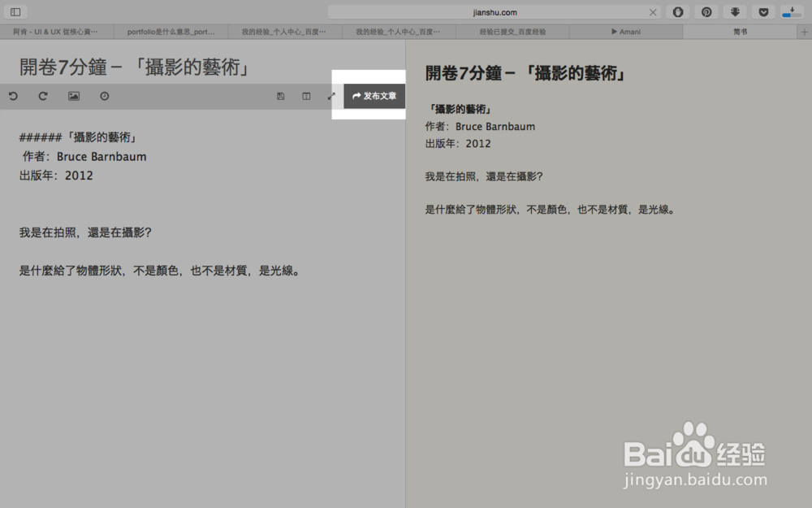
Task: Click the save draft icon
Action: (x=280, y=96)
